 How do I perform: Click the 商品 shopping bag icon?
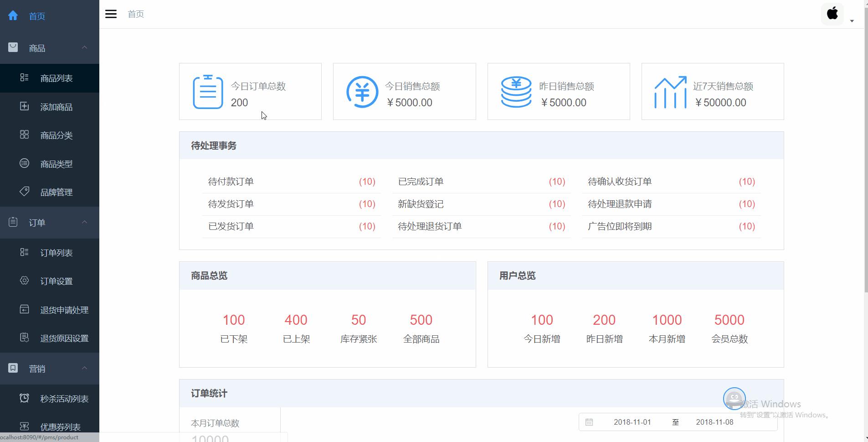13,47
